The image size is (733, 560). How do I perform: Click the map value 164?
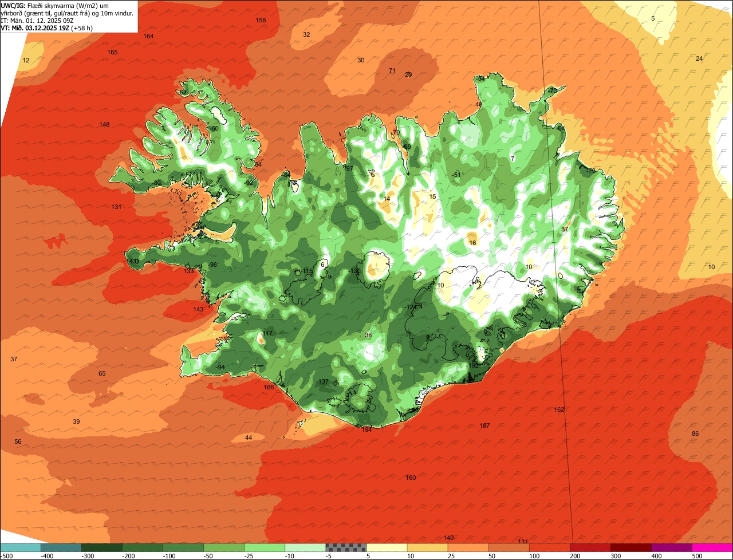click(148, 36)
